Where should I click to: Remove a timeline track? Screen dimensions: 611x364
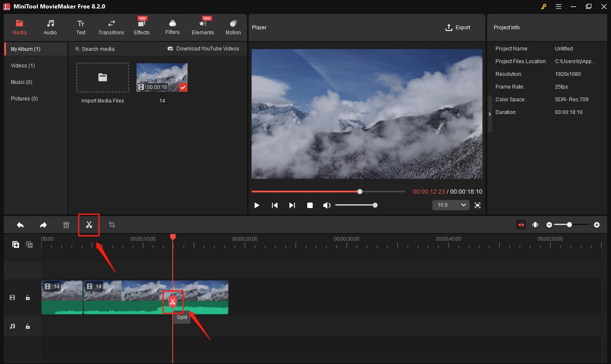(x=29, y=245)
